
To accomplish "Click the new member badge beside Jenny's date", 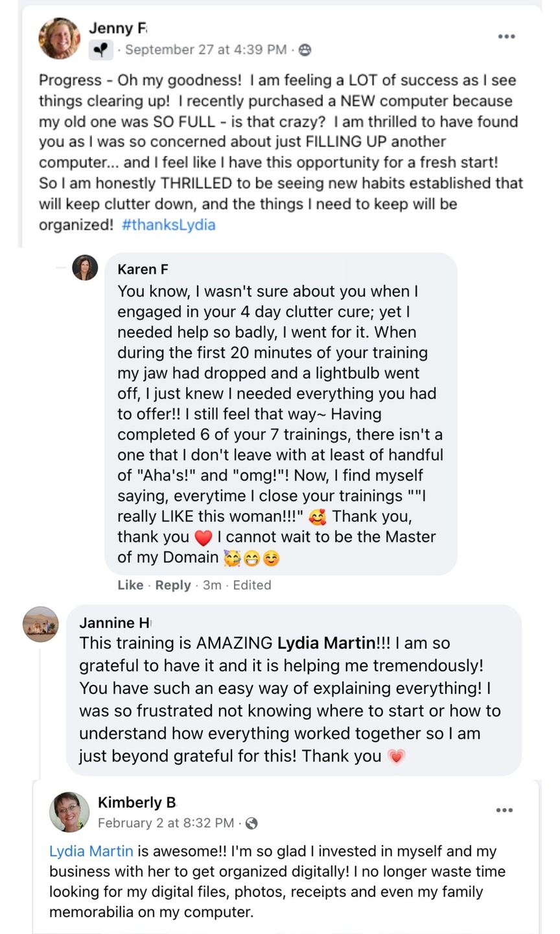I will (101, 50).
